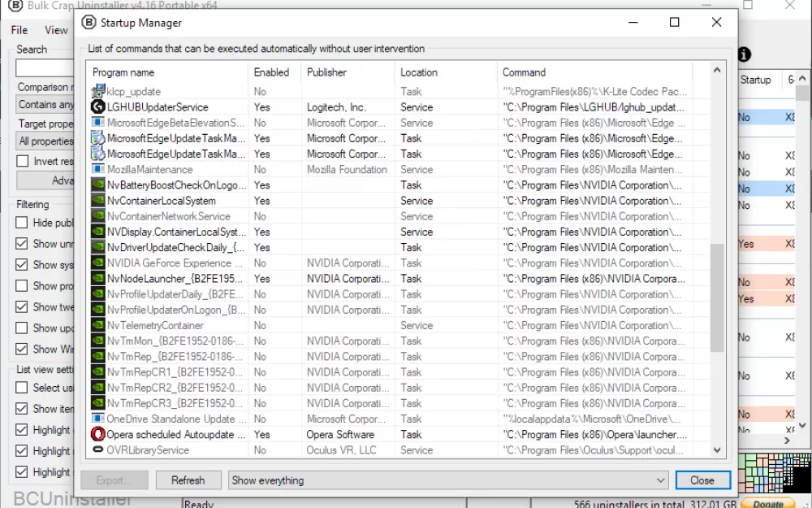Maximize the Startup Manager window
The width and height of the screenshot is (812, 508).
point(674,22)
